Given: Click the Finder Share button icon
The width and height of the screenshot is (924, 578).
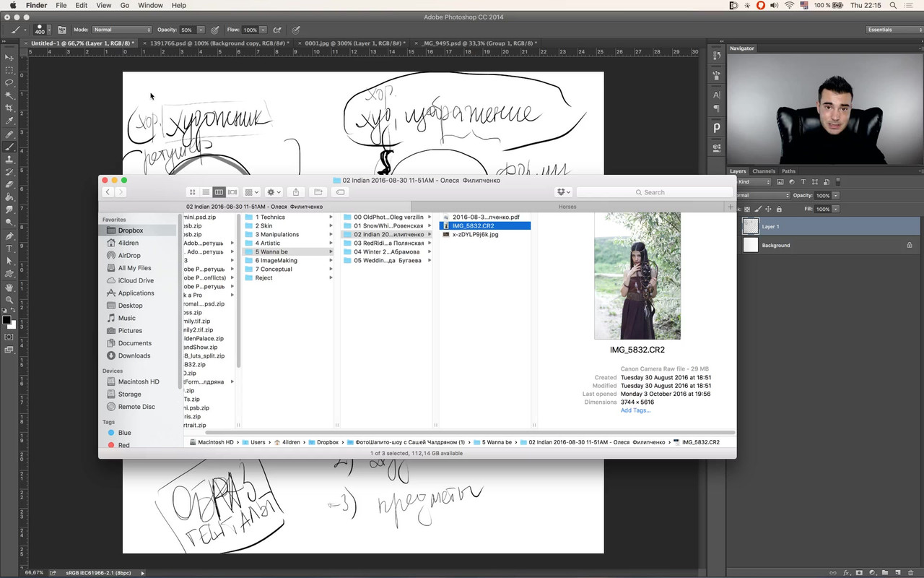Looking at the screenshot, I should click(x=296, y=192).
